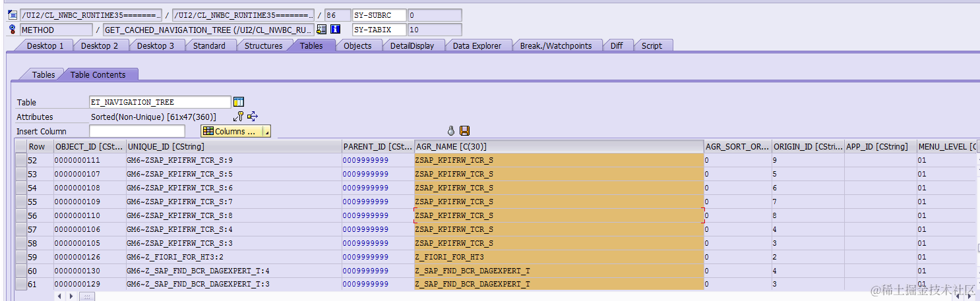Screen dimensions: 980x301
Task: Open the Columns dropdown arrow
Action: (x=266, y=131)
